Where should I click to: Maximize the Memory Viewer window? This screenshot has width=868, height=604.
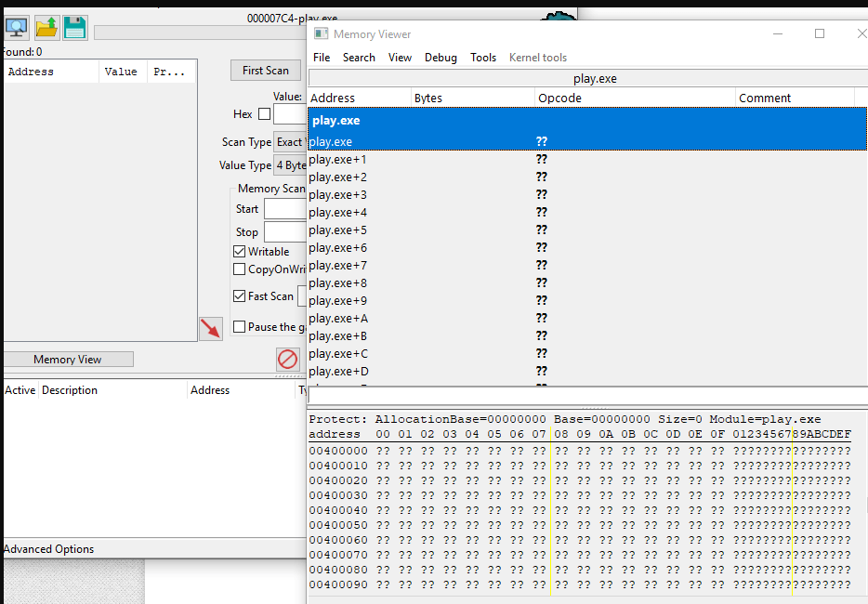click(820, 33)
